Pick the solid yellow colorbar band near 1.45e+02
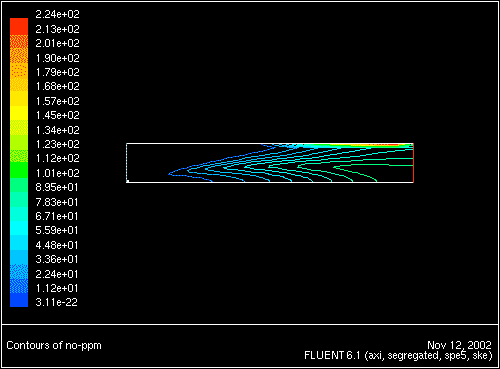 [x=19, y=113]
